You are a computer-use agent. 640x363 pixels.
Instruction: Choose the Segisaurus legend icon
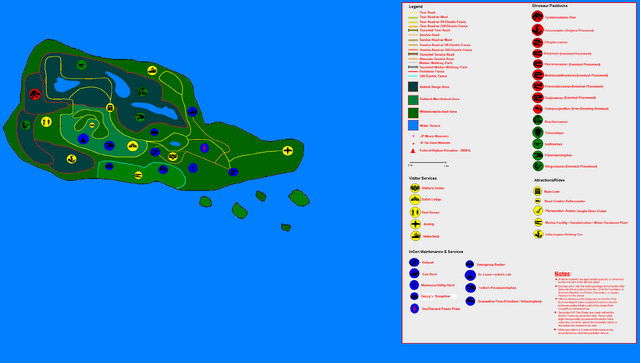538,98
